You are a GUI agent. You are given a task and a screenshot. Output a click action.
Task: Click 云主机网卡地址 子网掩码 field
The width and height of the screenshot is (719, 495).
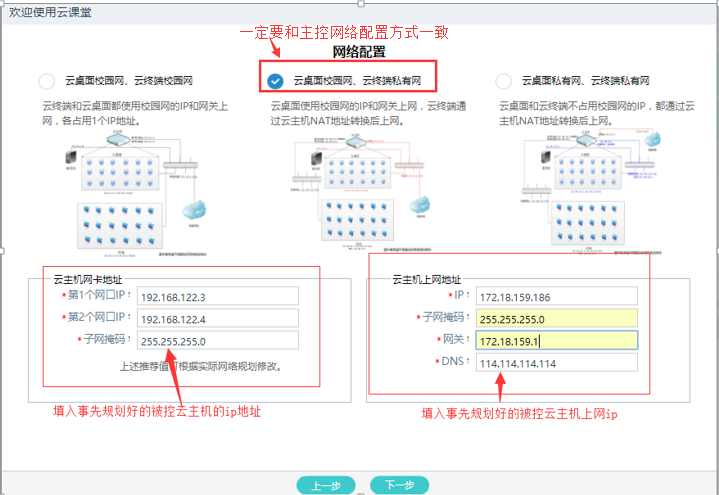point(218,340)
